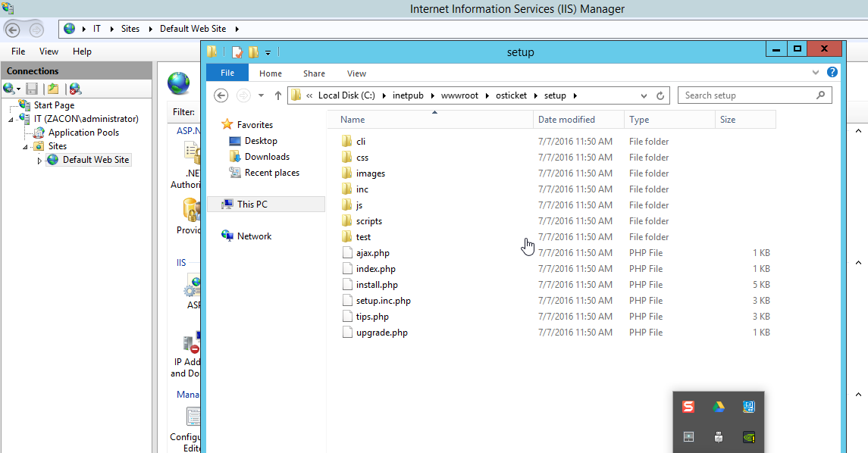Select Desktop under Favorites
Screen dimensions: 868x453
coord(261,141)
